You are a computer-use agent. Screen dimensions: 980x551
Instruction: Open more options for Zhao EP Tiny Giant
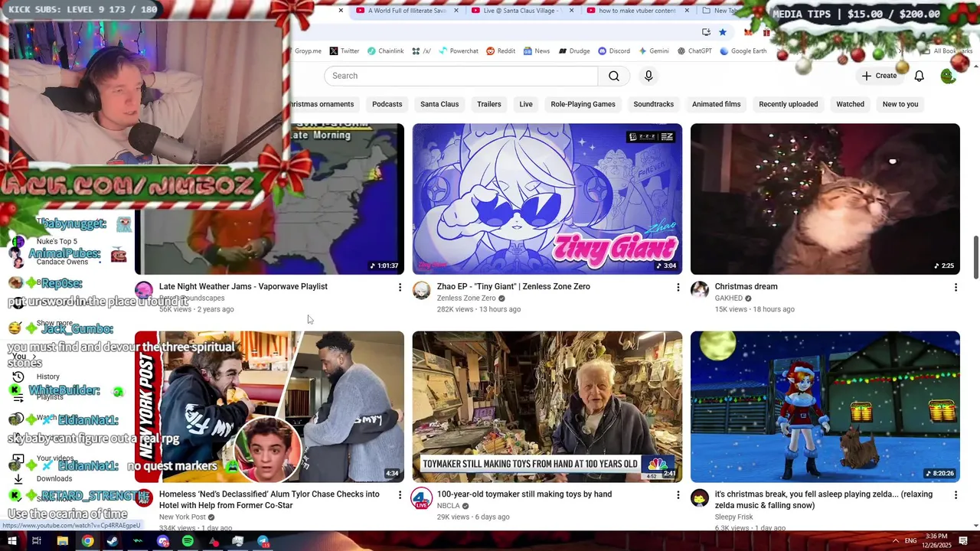[678, 287]
